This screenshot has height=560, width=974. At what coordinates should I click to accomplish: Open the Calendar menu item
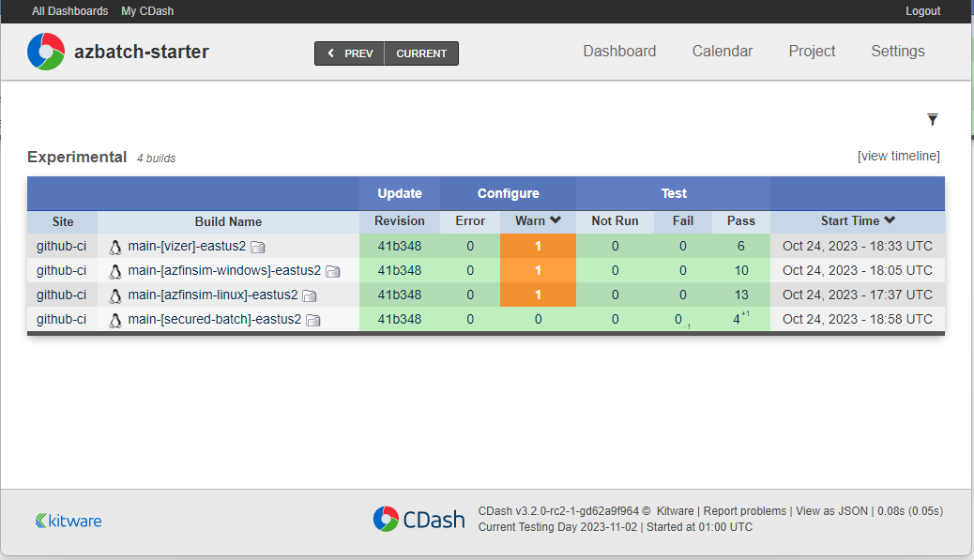click(722, 52)
